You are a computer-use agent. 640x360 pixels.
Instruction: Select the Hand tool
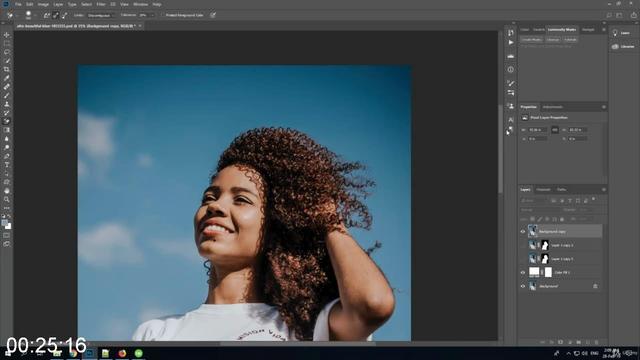(x=7, y=191)
